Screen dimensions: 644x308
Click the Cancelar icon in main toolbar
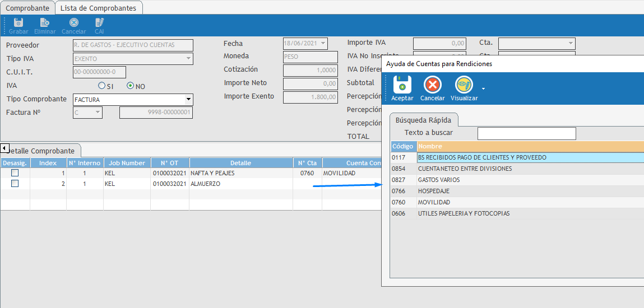(73, 23)
